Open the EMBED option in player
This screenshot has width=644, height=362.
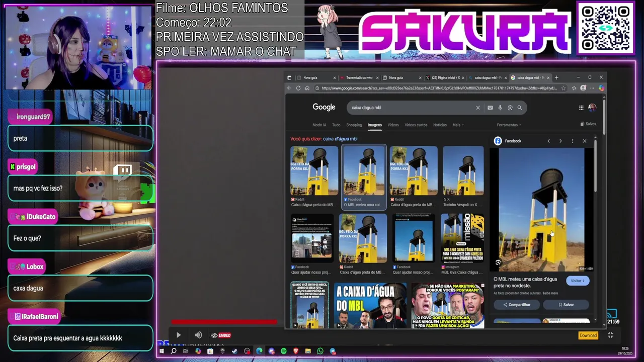pyautogui.click(x=221, y=335)
